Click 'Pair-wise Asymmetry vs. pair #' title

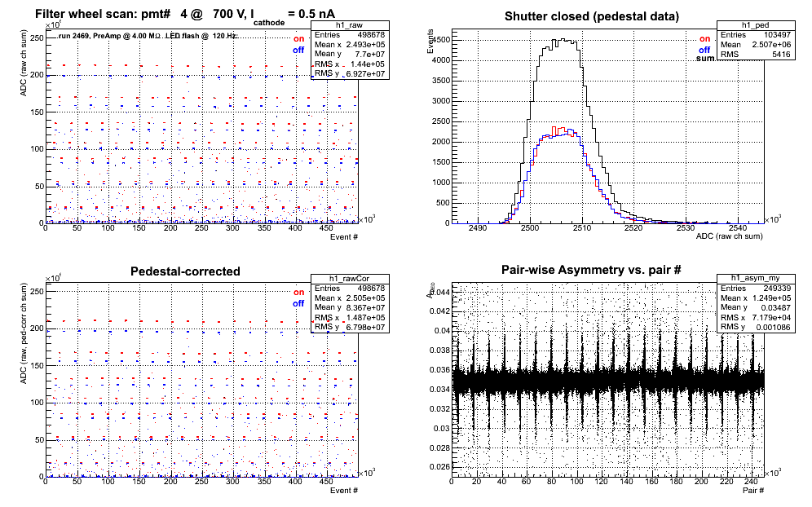pyautogui.click(x=591, y=270)
